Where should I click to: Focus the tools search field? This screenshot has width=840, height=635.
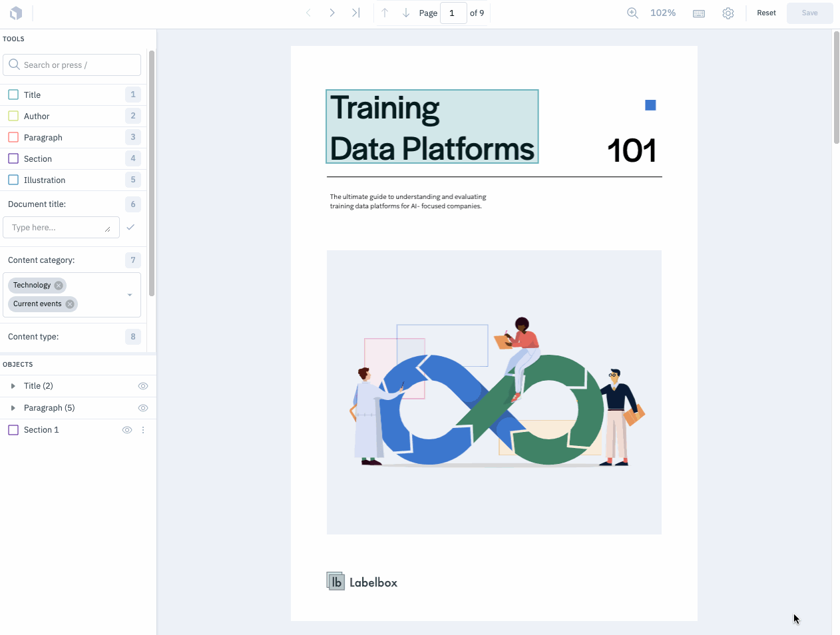pos(72,65)
